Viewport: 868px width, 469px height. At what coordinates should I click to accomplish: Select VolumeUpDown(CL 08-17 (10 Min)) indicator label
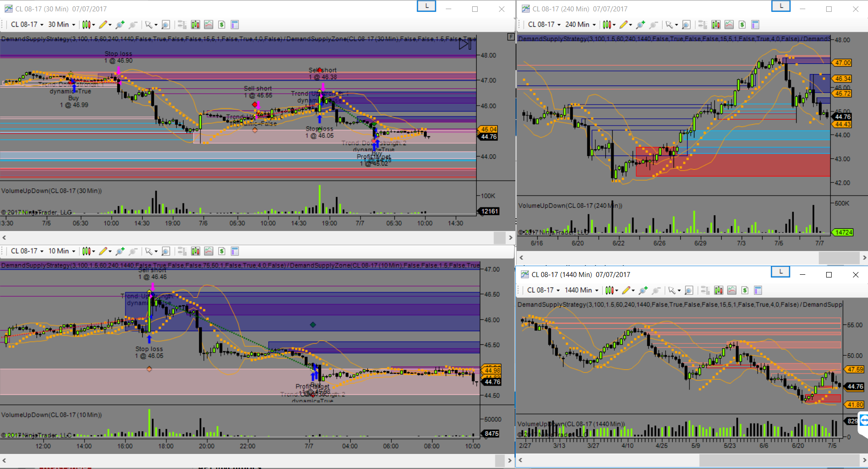click(x=51, y=415)
